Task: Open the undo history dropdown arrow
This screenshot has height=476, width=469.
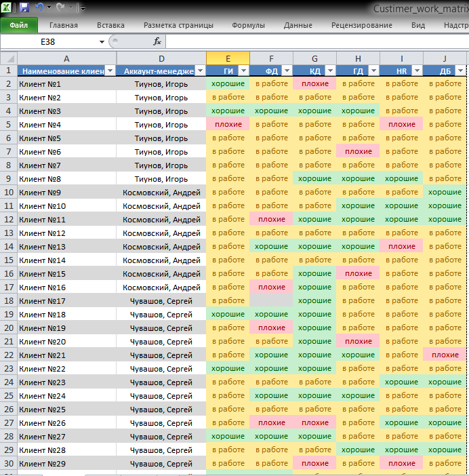Action: pos(49,7)
